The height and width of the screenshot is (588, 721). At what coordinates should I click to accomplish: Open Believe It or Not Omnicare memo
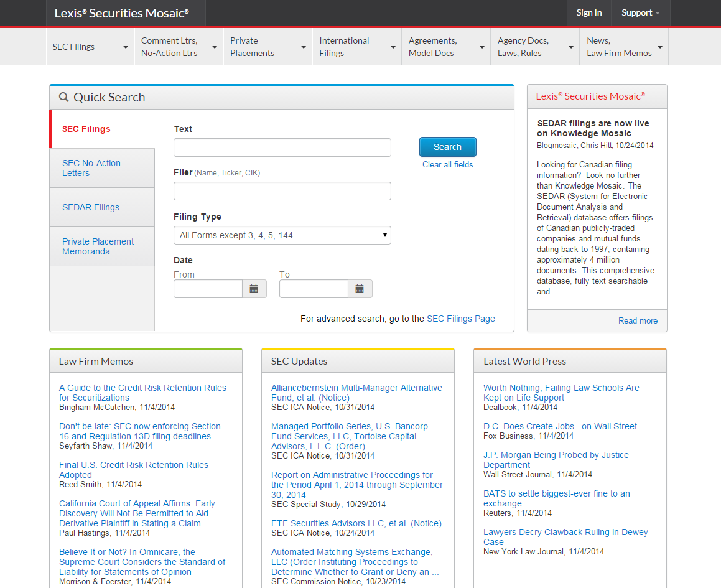coord(142,562)
